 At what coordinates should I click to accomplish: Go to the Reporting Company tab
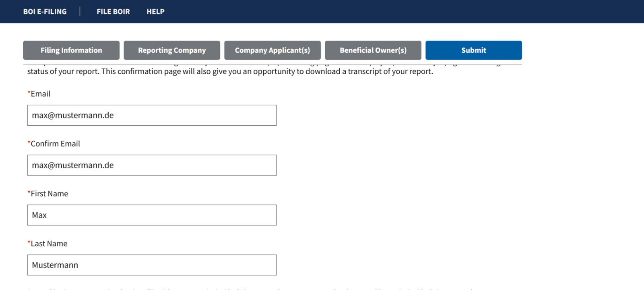[x=172, y=50]
